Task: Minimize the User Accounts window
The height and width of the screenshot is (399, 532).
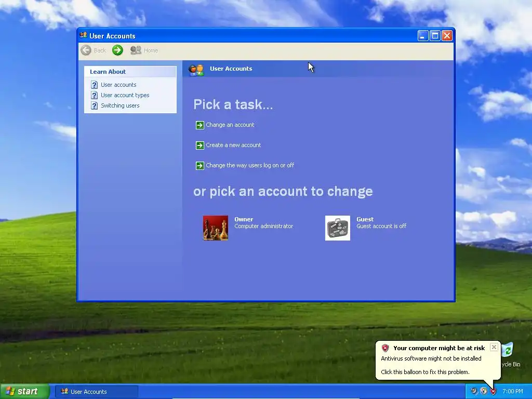Action: [423, 36]
